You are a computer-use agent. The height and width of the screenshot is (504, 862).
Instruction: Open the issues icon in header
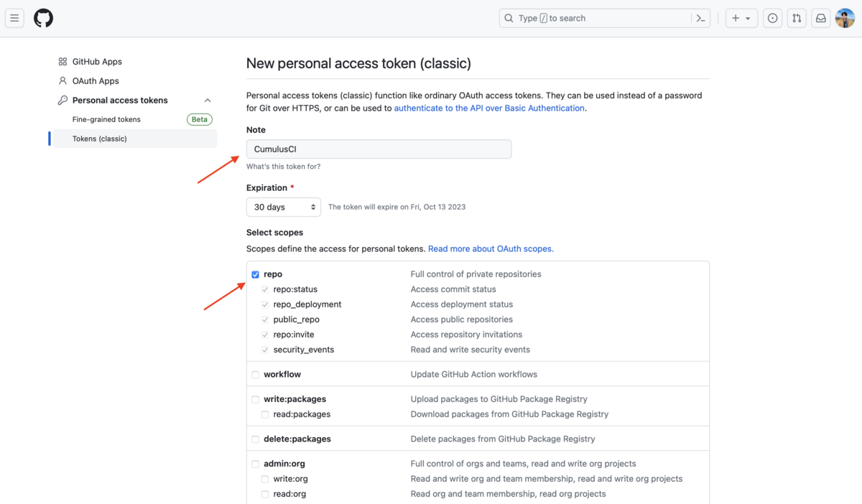pyautogui.click(x=772, y=18)
